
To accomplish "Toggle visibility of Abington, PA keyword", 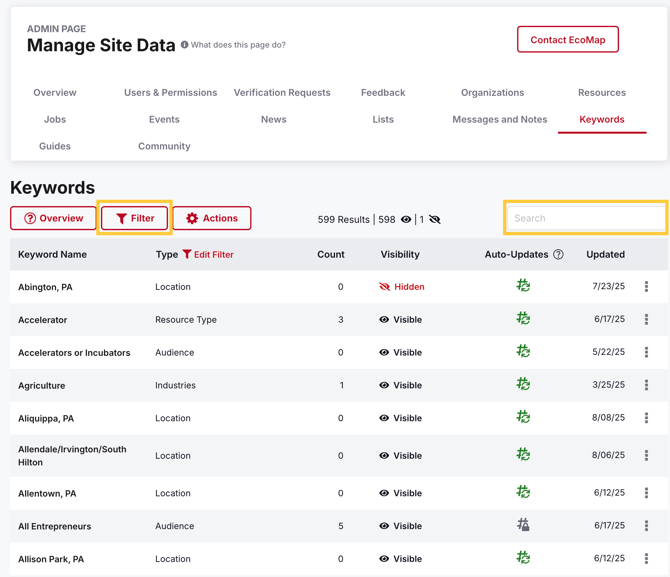I will click(x=401, y=287).
